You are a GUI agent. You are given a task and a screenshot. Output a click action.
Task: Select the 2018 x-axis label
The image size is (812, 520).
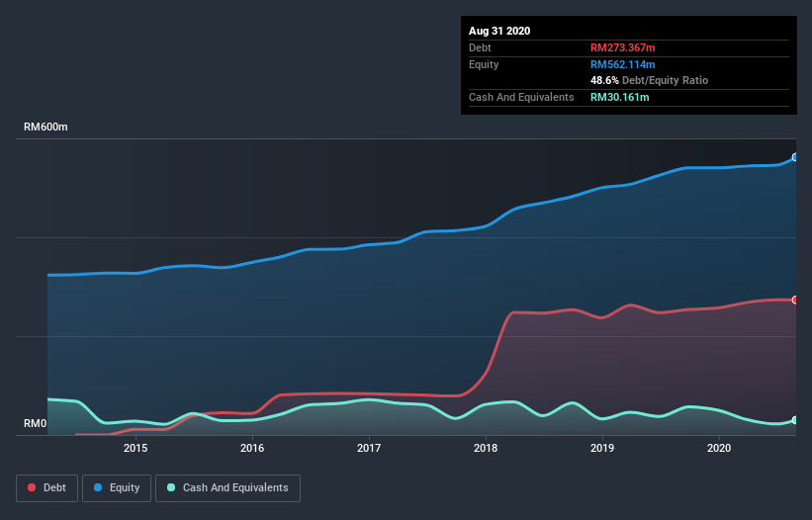tap(486, 448)
